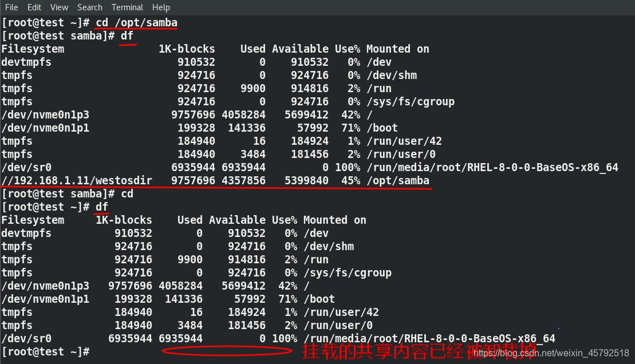This screenshot has height=364, width=635.
Task: Click the first underlined df command
Action: [127, 35]
